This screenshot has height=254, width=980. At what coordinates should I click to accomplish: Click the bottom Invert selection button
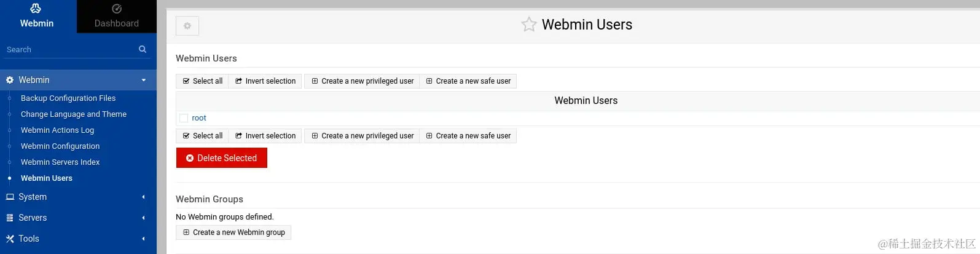pyautogui.click(x=265, y=136)
